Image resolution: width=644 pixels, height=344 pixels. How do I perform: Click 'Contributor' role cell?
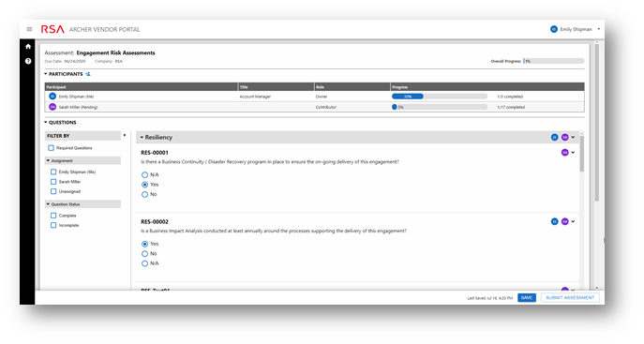(x=325, y=107)
